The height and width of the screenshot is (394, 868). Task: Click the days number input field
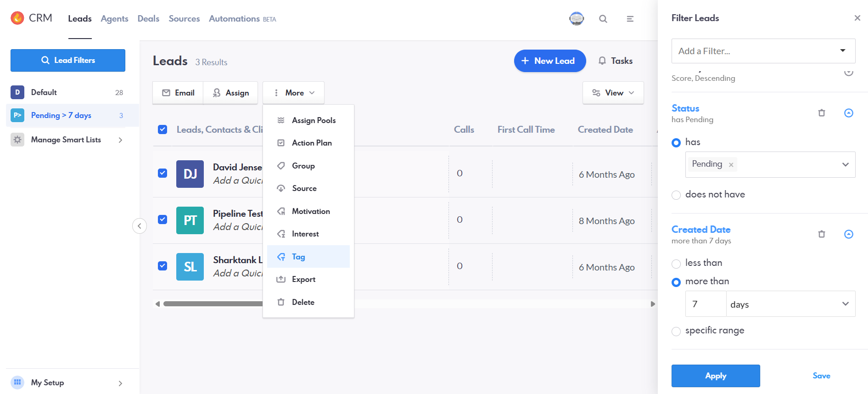[706, 304]
